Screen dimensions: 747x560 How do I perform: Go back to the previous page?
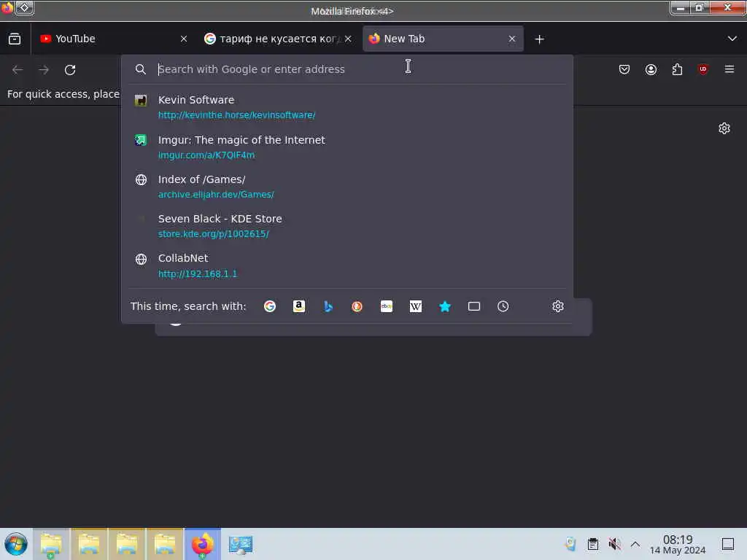tap(18, 69)
